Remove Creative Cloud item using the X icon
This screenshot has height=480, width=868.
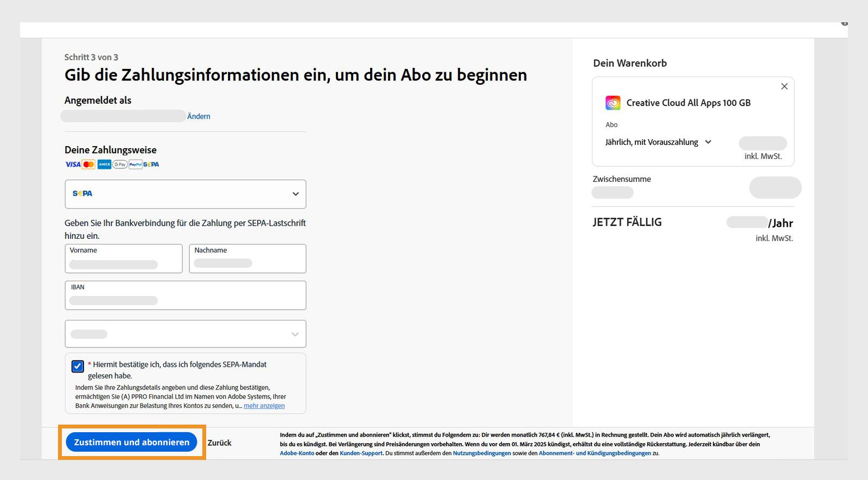click(784, 86)
